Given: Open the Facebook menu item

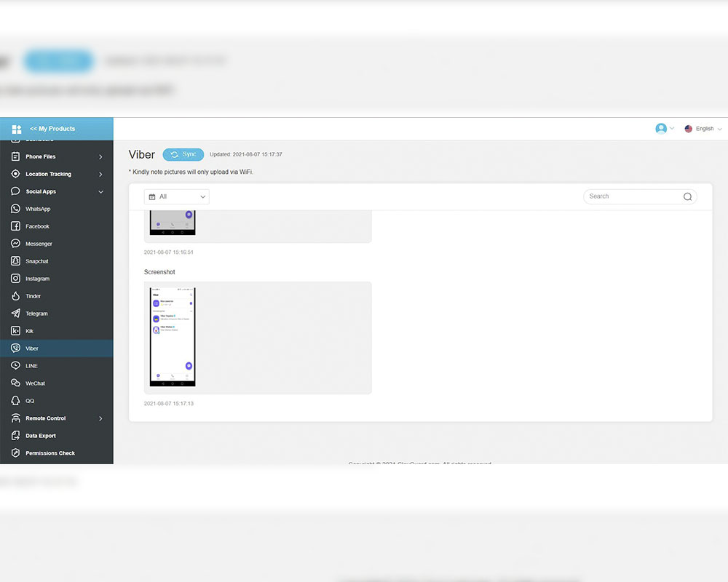Looking at the screenshot, I should (x=37, y=226).
